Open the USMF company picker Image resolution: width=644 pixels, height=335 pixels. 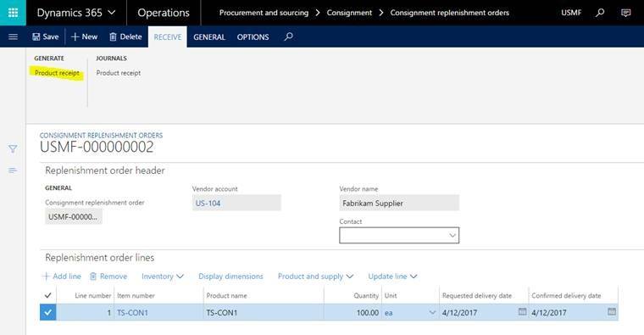tap(571, 13)
